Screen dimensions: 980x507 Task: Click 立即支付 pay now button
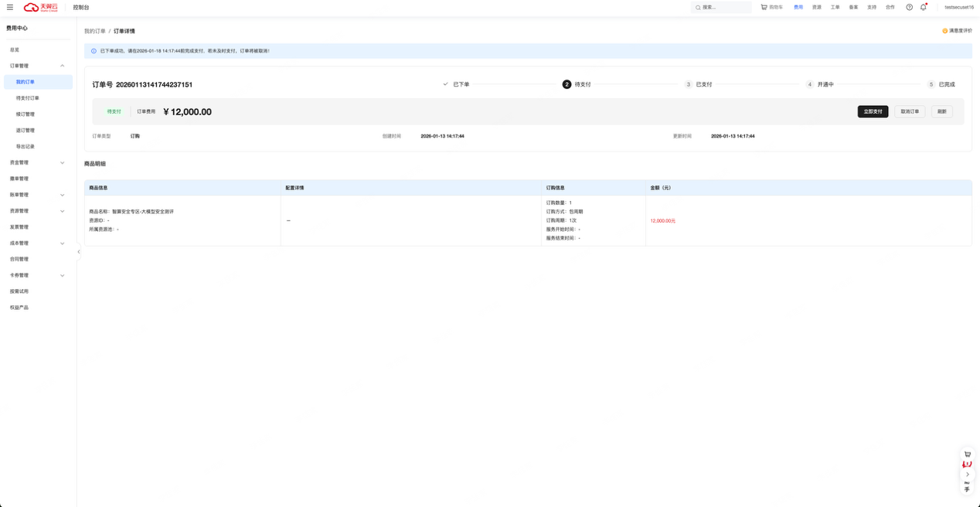click(873, 111)
